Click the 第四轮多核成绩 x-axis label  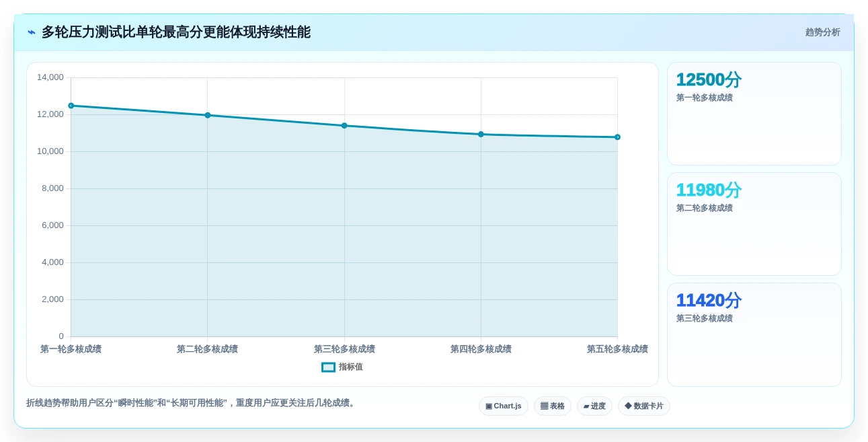pos(481,349)
